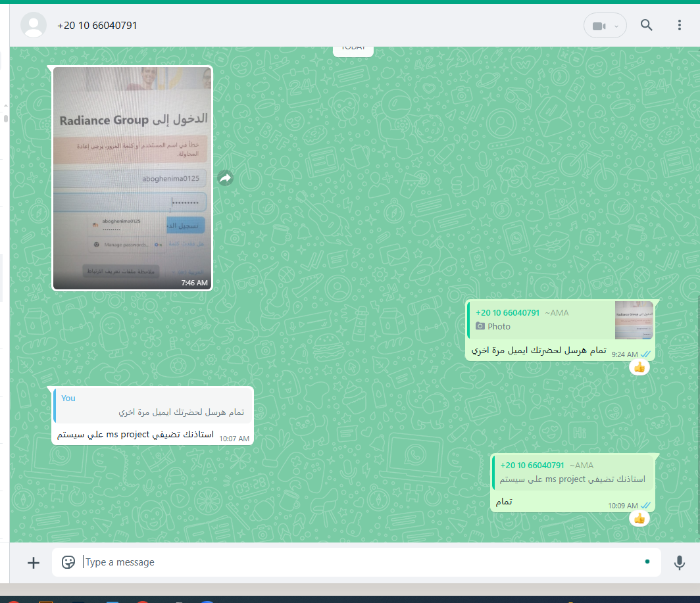Click the 10:07 AM timestamp

coord(234,439)
